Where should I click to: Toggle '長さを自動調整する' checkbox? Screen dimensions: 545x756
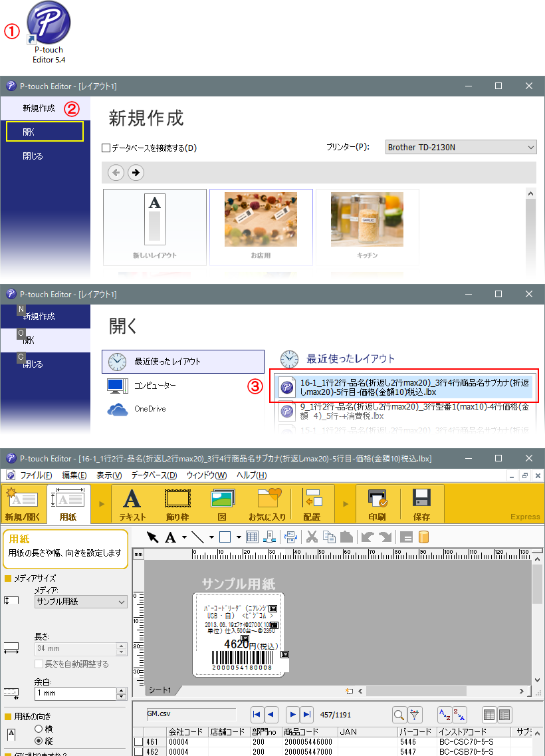pos(39,664)
